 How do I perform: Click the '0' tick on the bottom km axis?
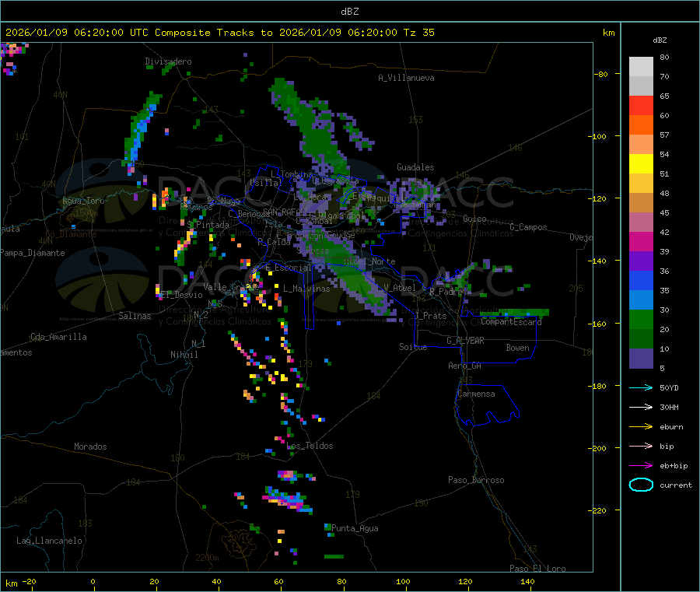[x=93, y=581]
